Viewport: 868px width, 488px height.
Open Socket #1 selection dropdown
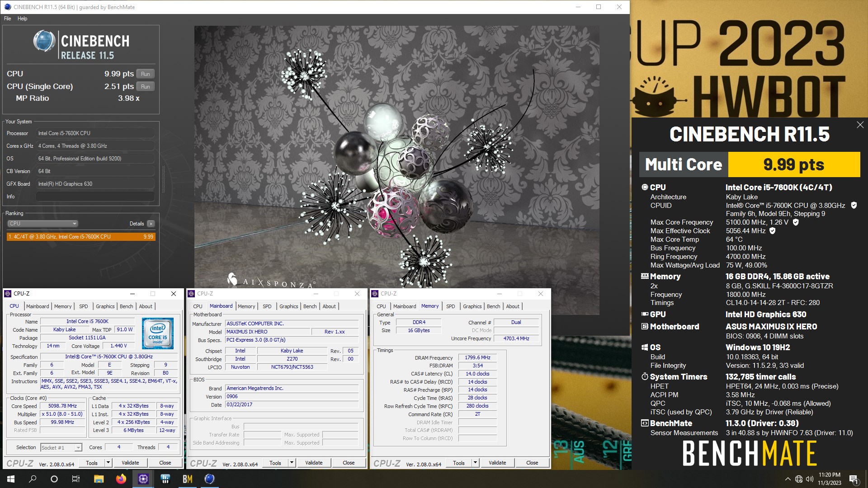click(x=61, y=447)
